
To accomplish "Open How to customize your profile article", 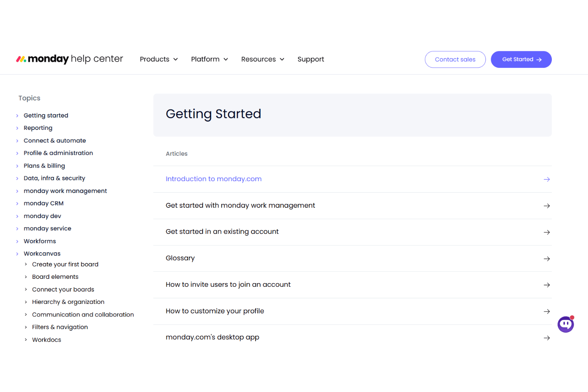I will click(215, 311).
